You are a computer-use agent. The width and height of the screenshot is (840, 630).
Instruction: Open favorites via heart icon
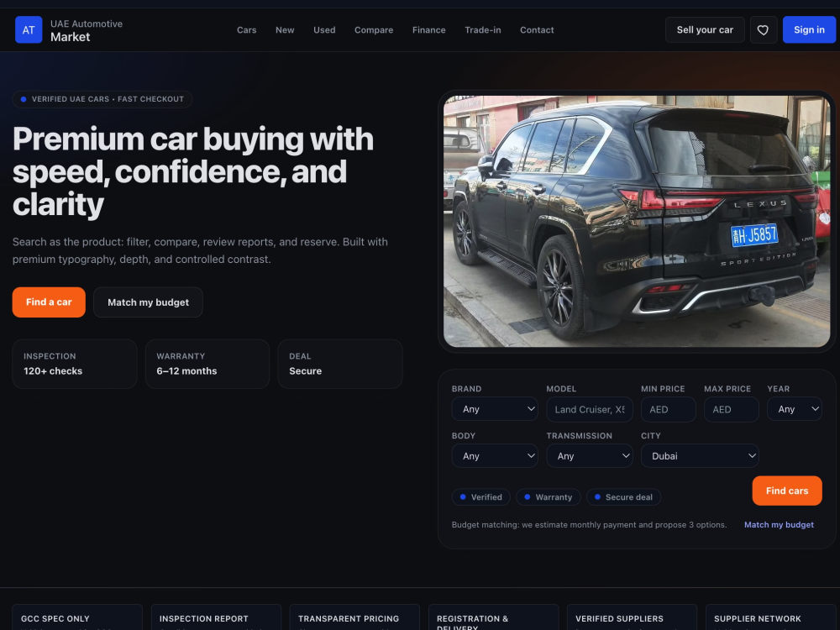pos(763,30)
